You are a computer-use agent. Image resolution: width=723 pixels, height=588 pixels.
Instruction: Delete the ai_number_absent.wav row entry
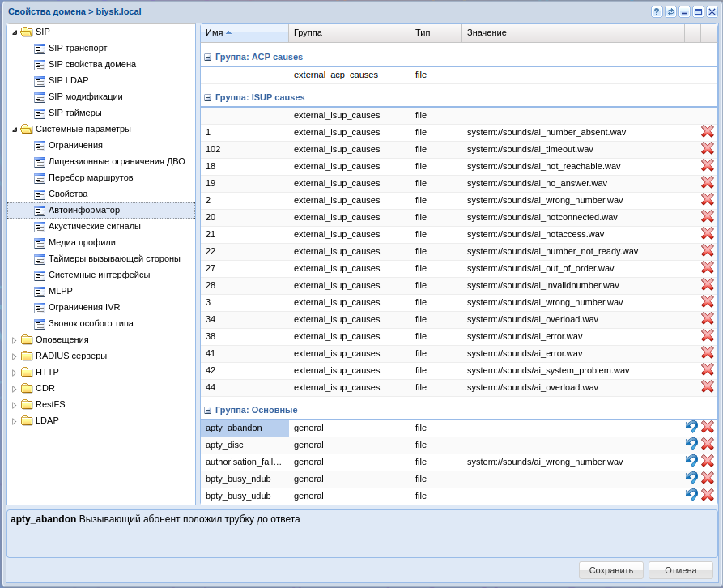(708, 131)
